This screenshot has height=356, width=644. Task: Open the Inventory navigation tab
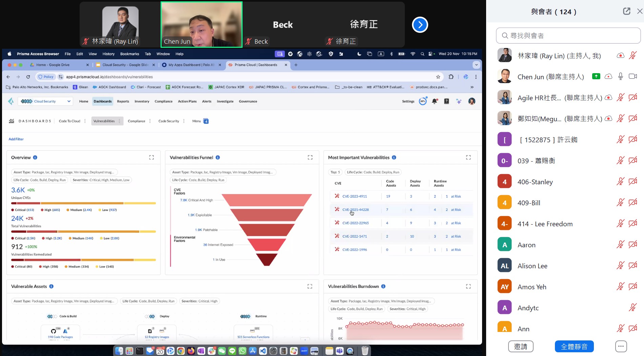tap(142, 101)
